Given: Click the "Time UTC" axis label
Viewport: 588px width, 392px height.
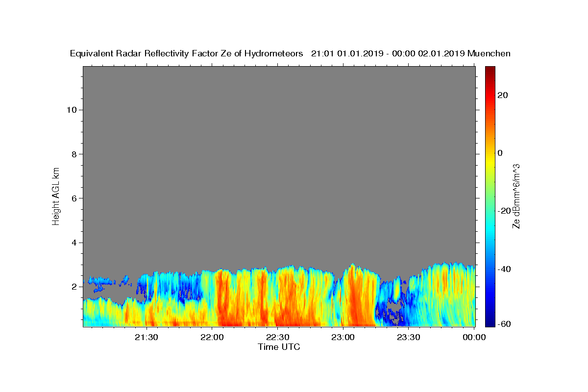Looking at the screenshot, I should pyautogui.click(x=279, y=347).
